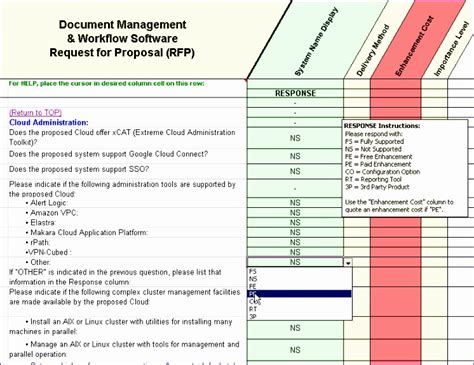This screenshot has width=474, height=365.
Task: Click the CO = Configuration Option comment line
Action: click(383, 172)
